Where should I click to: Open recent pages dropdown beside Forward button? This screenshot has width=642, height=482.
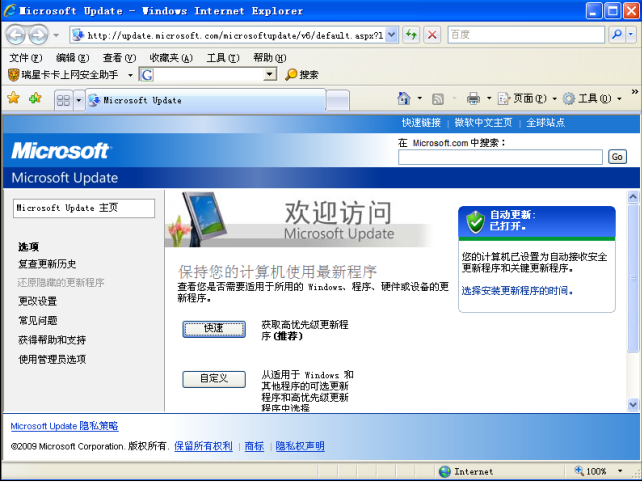pyautogui.click(x=56, y=35)
